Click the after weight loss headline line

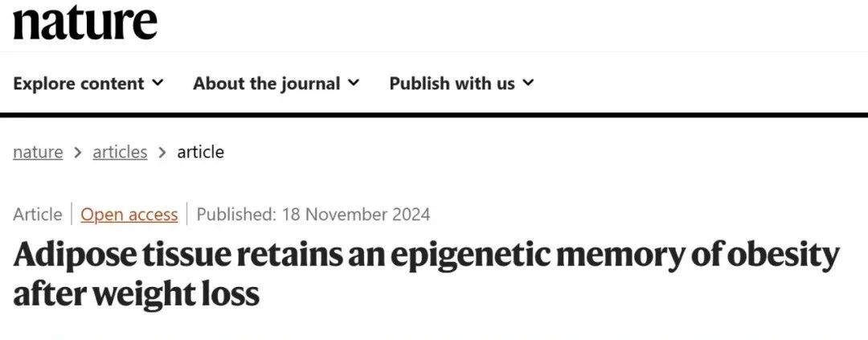[136, 294]
